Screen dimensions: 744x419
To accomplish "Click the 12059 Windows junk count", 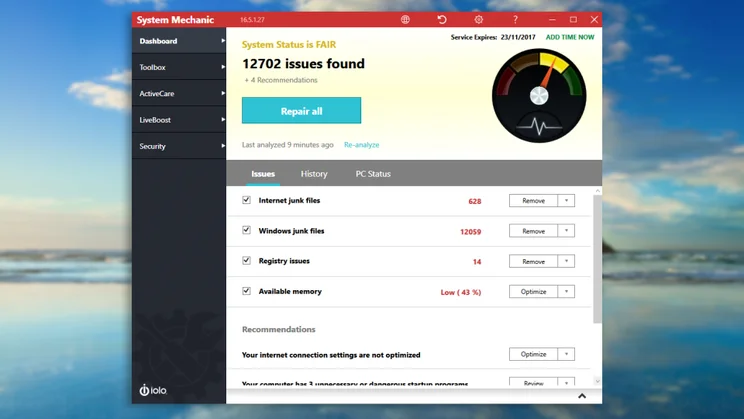I will pyautogui.click(x=471, y=232).
